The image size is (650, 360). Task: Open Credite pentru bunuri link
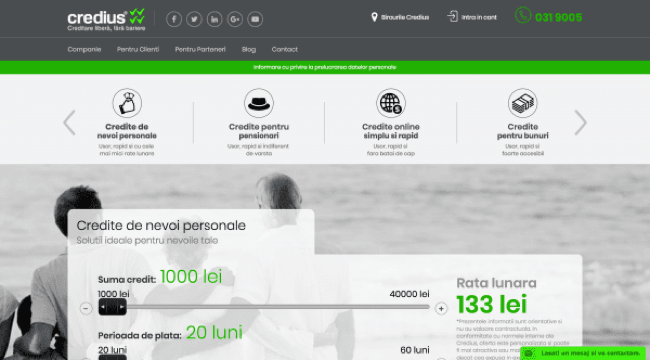[522, 131]
